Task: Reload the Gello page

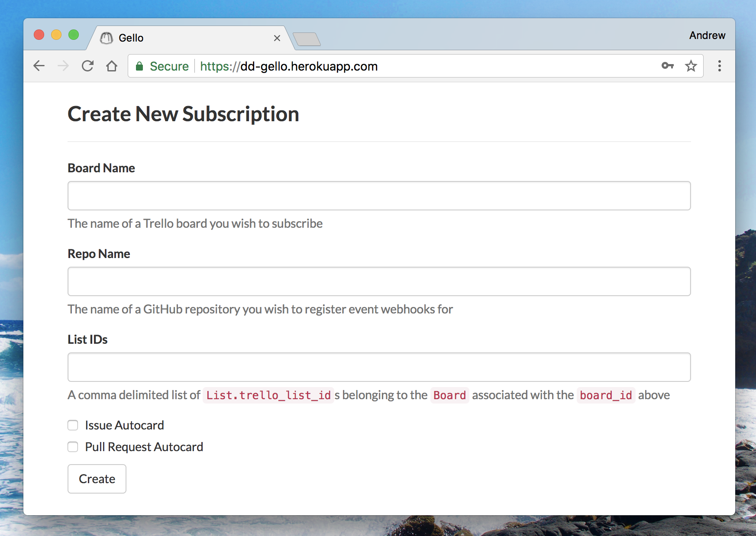Action: (x=87, y=66)
